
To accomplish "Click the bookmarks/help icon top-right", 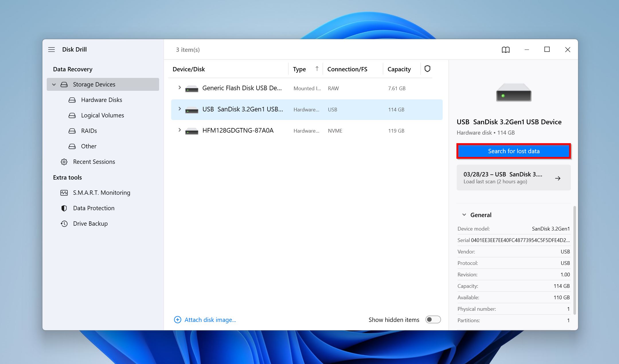I will pyautogui.click(x=506, y=49).
